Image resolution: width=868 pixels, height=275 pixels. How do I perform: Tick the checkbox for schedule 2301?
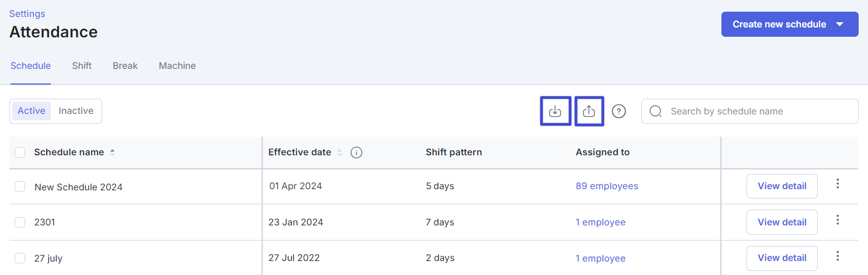pos(20,222)
